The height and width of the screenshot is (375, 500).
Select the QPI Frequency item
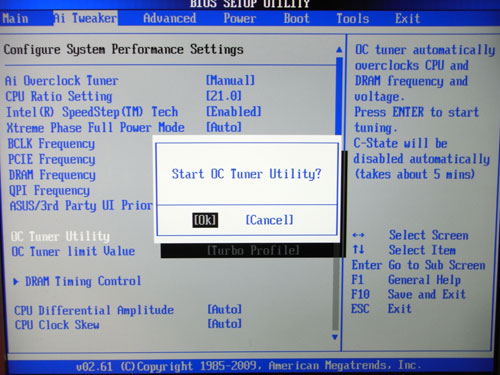tap(49, 191)
